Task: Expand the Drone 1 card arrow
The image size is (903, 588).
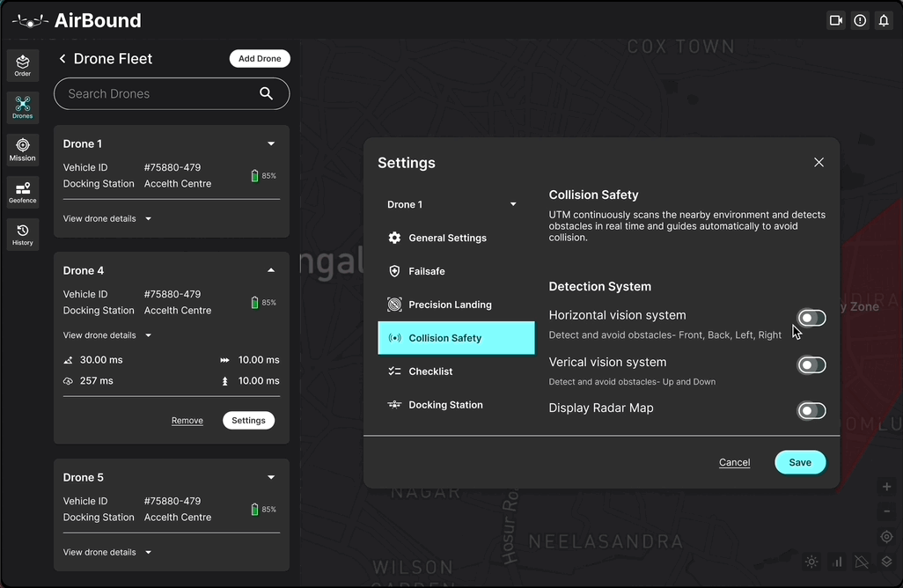Action: (271, 143)
